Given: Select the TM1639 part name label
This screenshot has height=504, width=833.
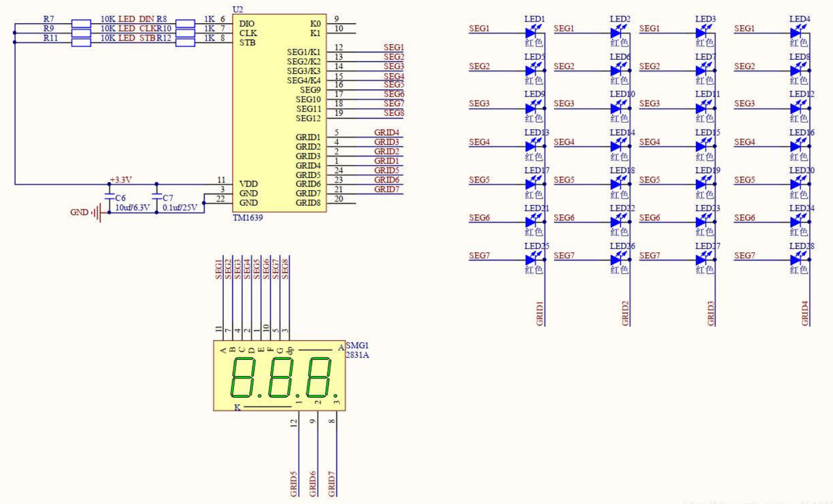Looking at the screenshot, I should point(248,218).
